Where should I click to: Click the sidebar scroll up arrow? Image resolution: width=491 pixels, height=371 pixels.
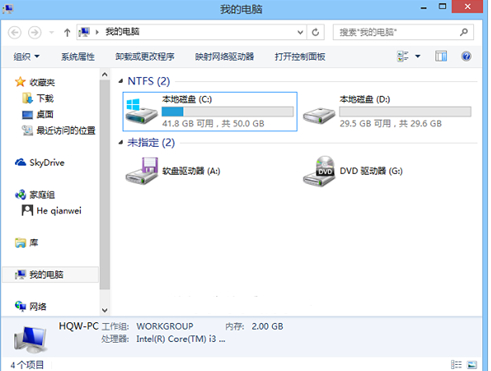(x=105, y=75)
